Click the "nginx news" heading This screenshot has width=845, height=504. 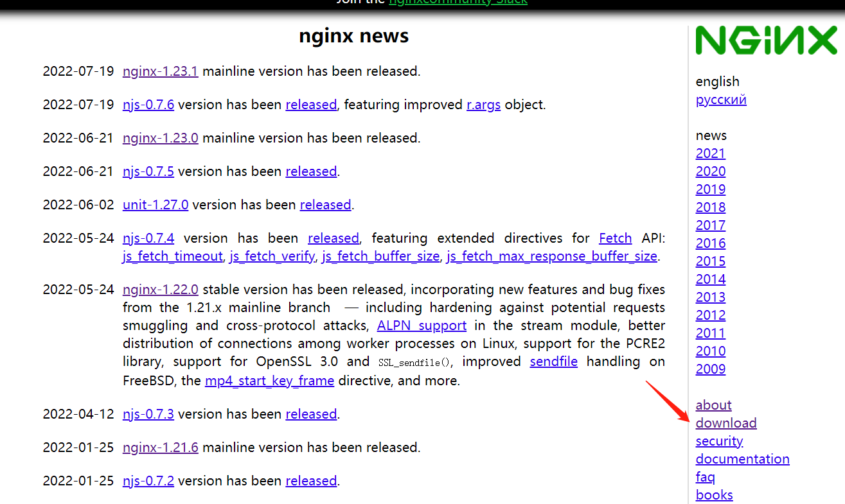(354, 36)
